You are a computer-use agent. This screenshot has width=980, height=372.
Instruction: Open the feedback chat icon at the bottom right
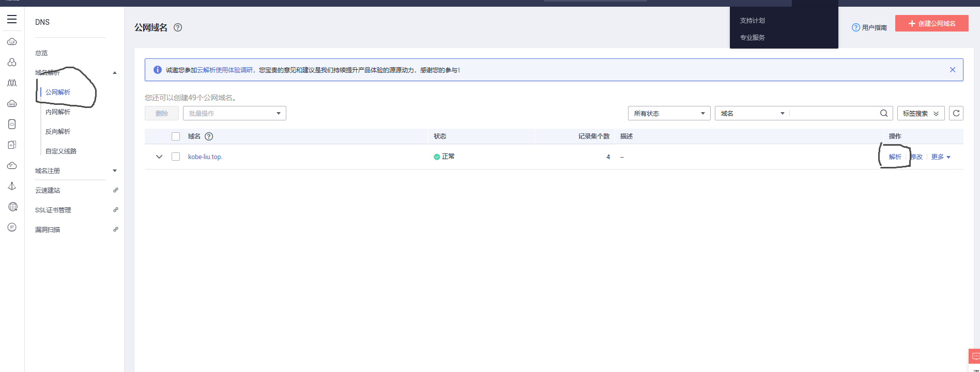[x=975, y=357]
